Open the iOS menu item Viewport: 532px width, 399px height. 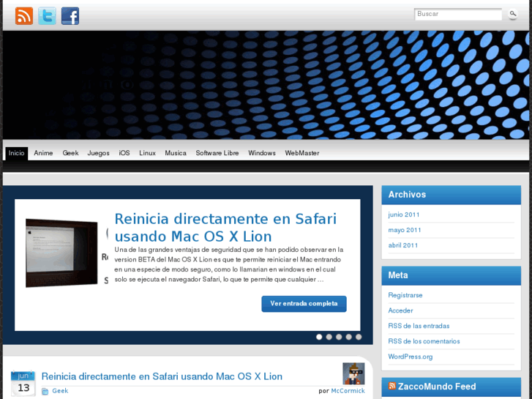tap(124, 153)
